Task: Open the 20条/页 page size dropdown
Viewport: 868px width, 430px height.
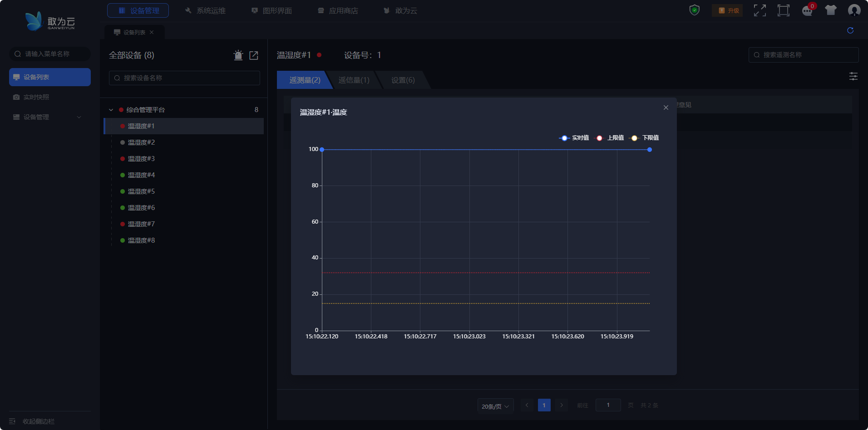Action: [495, 406]
